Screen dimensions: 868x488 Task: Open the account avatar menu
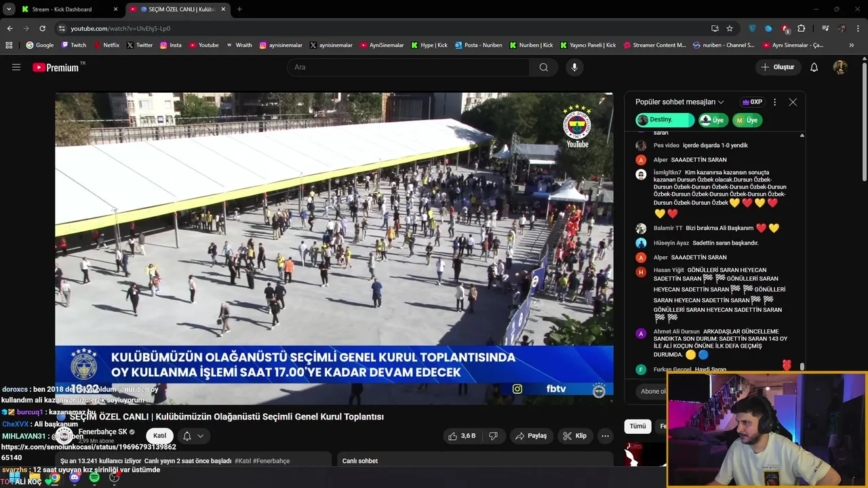840,67
